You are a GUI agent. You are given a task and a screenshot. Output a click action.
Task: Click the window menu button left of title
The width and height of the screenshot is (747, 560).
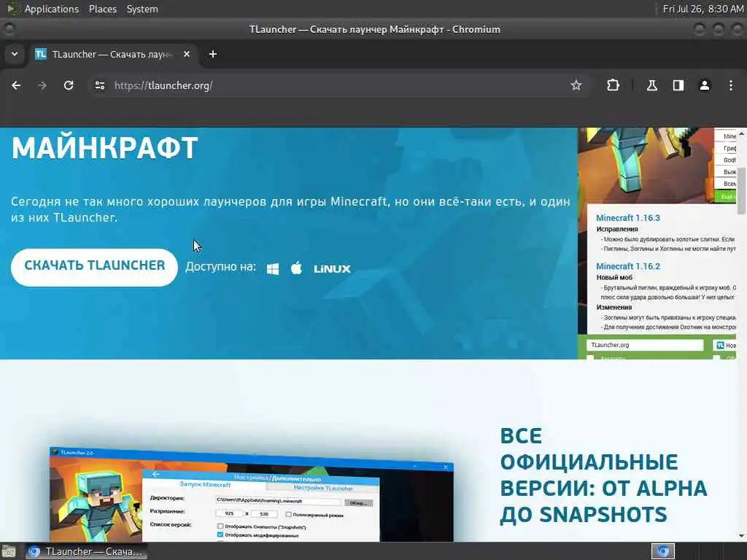[x=9, y=29]
